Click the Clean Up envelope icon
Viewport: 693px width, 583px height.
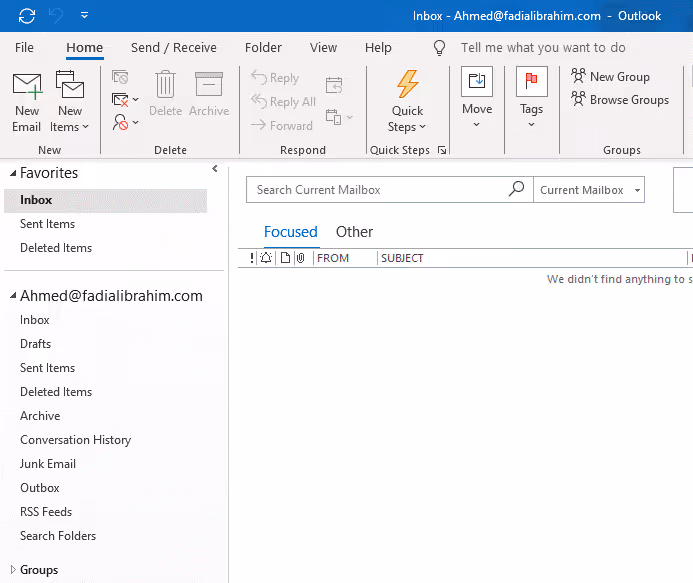pos(120,100)
